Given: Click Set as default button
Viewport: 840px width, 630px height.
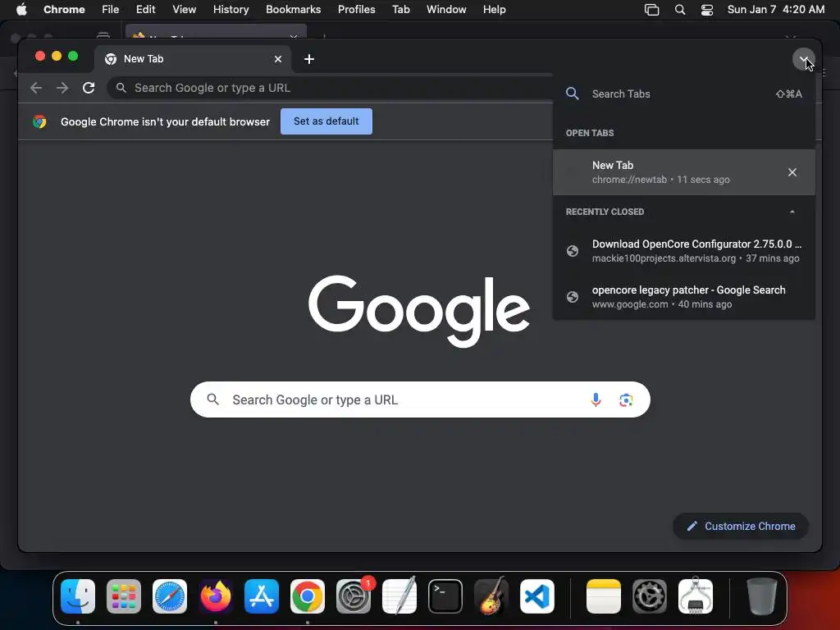Looking at the screenshot, I should coord(326,121).
